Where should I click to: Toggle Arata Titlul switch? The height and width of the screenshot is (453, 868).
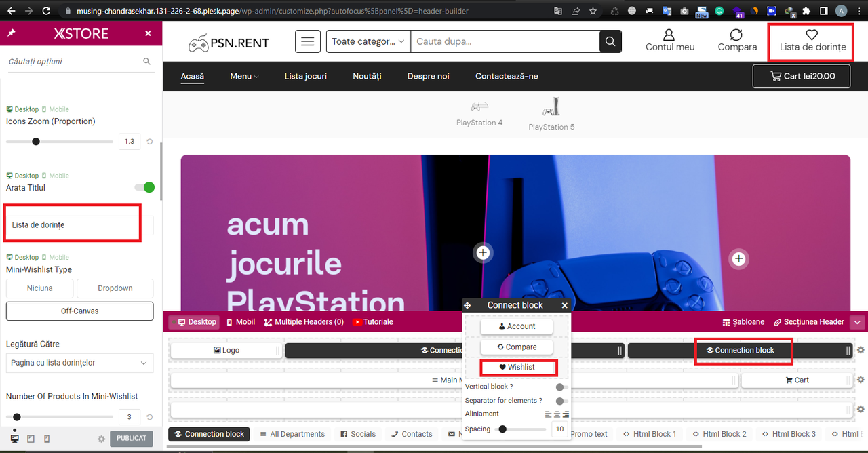pyautogui.click(x=144, y=187)
